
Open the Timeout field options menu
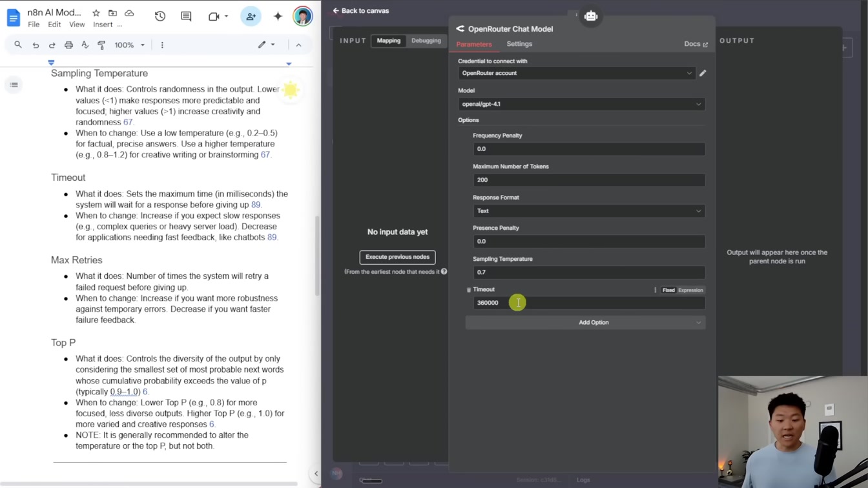pyautogui.click(x=655, y=290)
